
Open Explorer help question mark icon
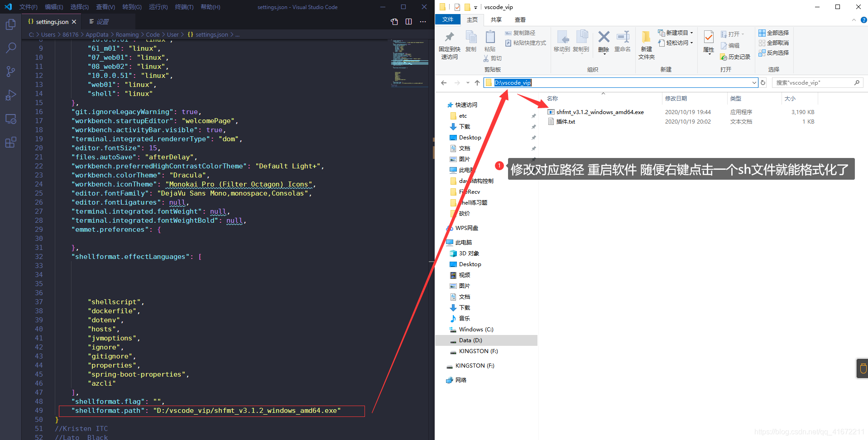[863, 19]
